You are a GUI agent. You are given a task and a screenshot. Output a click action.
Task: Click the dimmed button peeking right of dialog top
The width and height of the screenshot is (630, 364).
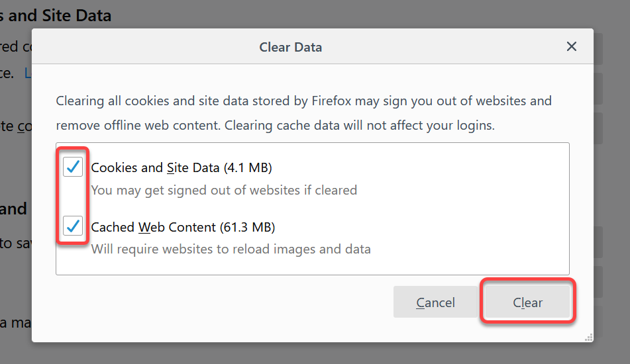[598, 48]
